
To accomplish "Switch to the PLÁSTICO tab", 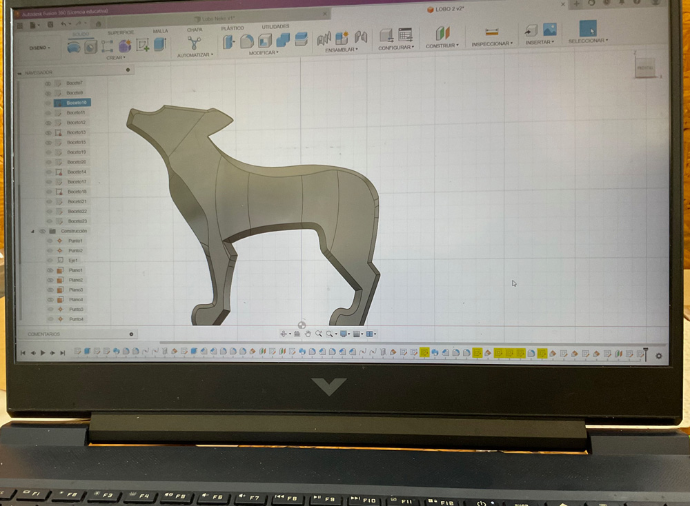I will tap(232, 28).
